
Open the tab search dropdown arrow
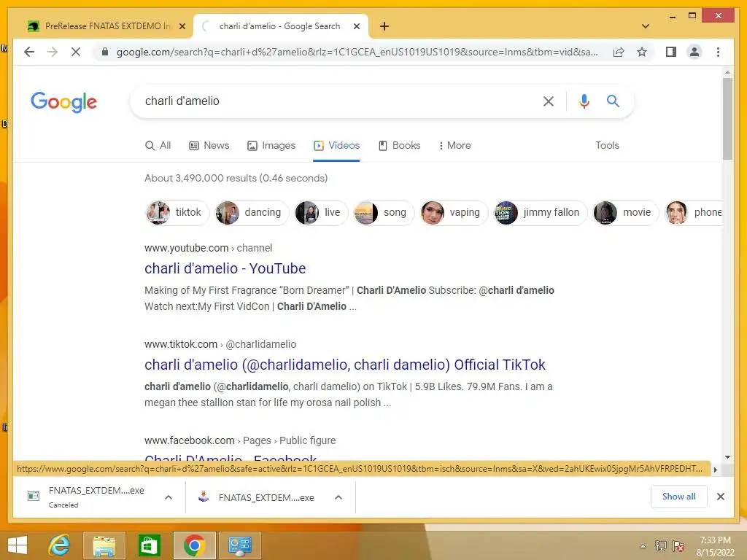[646, 26]
